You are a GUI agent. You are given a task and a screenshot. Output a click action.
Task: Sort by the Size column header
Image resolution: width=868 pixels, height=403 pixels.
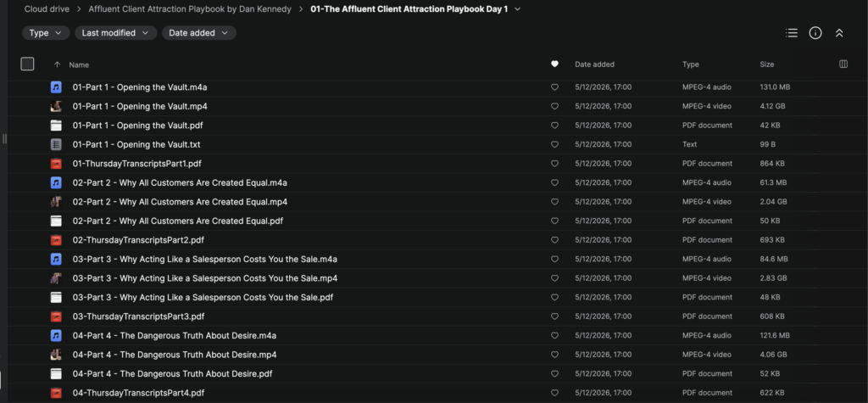tap(766, 64)
